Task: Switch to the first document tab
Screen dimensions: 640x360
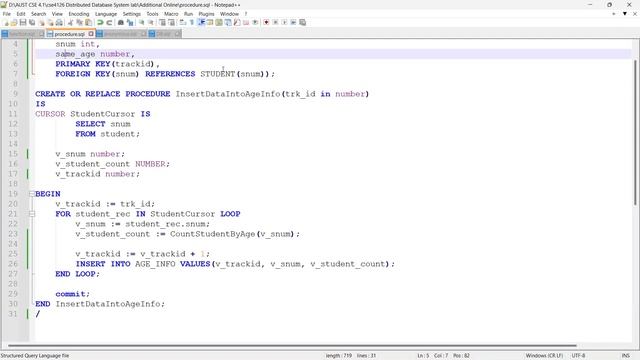Action: [x=22, y=34]
